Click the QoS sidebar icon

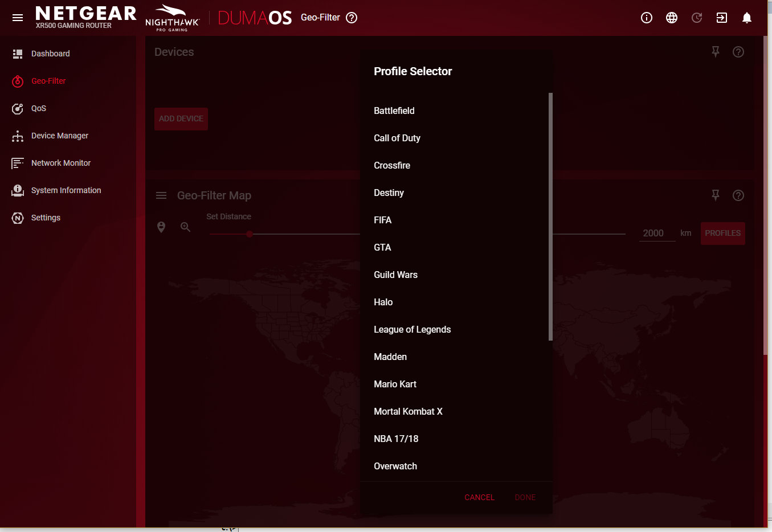[18, 108]
